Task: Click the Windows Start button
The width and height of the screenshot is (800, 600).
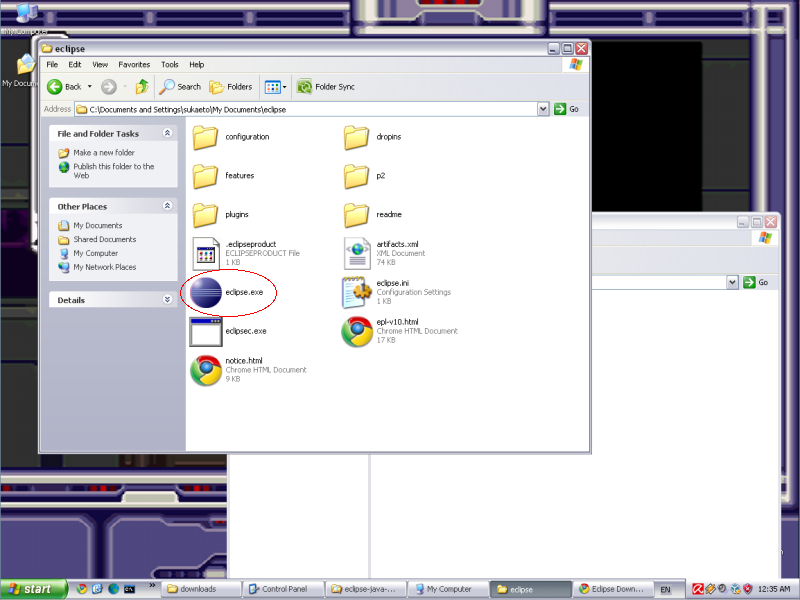Action: 33,589
